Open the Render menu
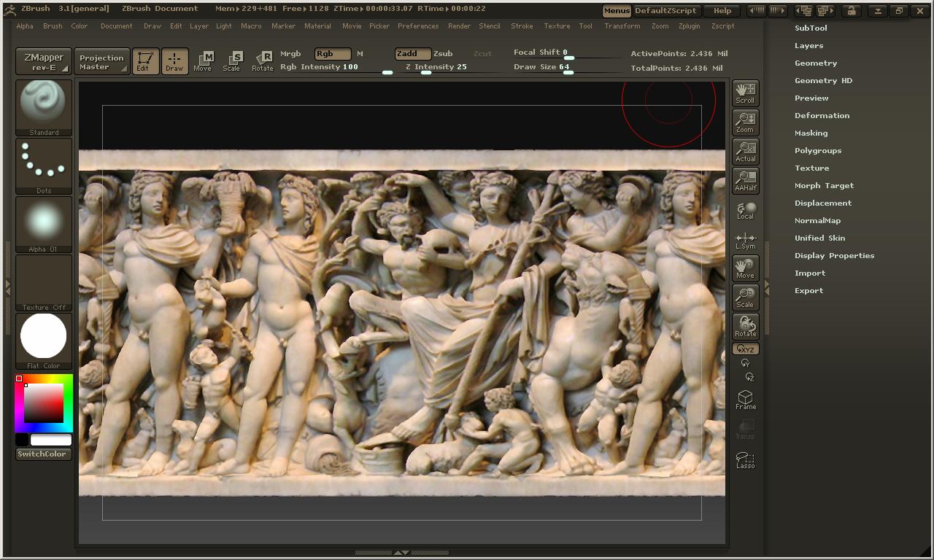934x560 pixels. [x=459, y=26]
